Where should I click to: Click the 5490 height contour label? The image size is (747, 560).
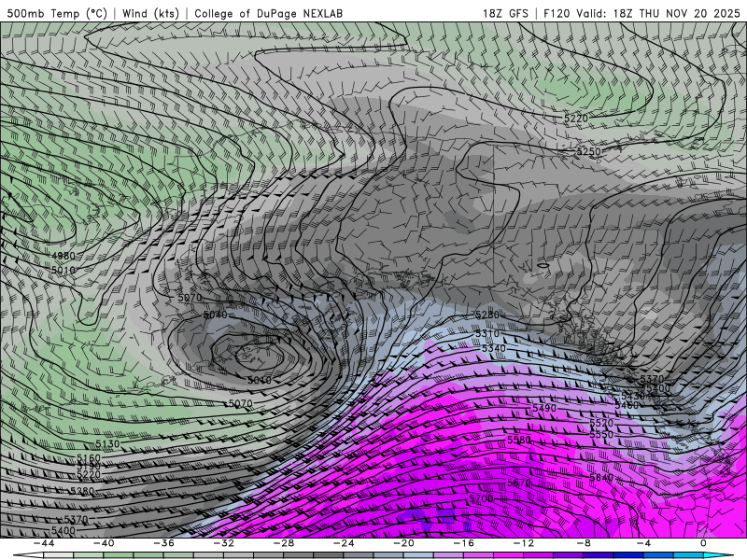(x=544, y=408)
